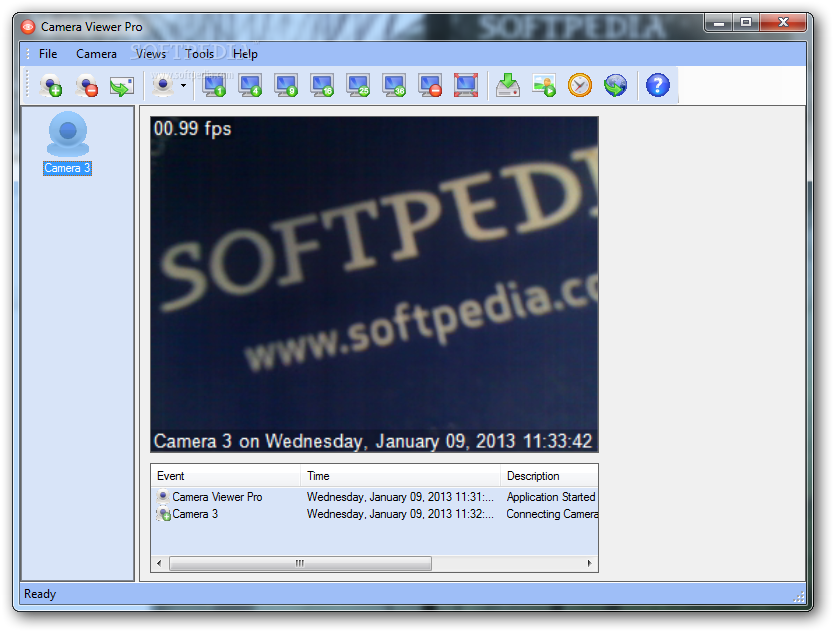This screenshot has height=632, width=834.
Task: Open the Tools menu
Action: (199, 54)
